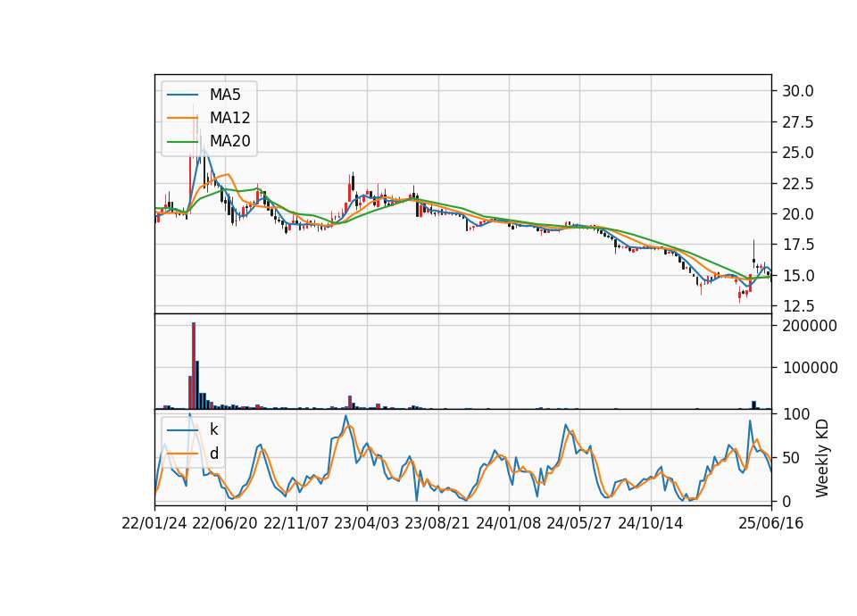Click the 24/01/08 date label
This screenshot has height=616, width=857.
click(x=508, y=523)
